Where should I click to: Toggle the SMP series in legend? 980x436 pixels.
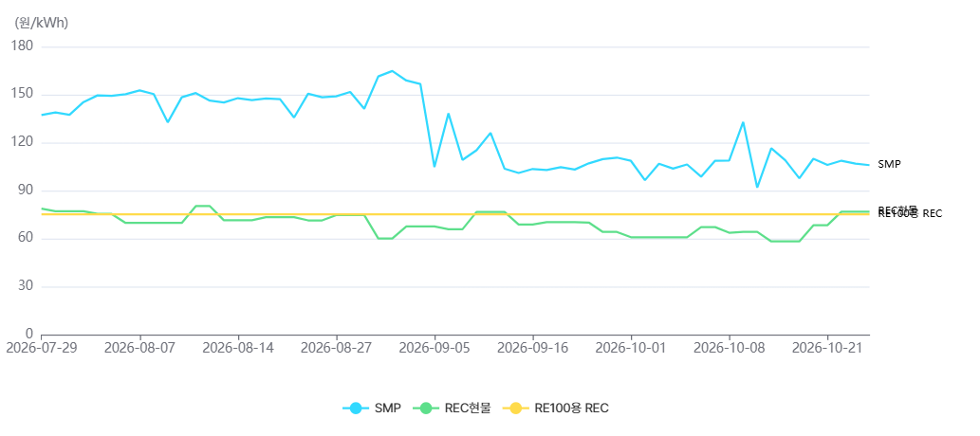point(372,409)
